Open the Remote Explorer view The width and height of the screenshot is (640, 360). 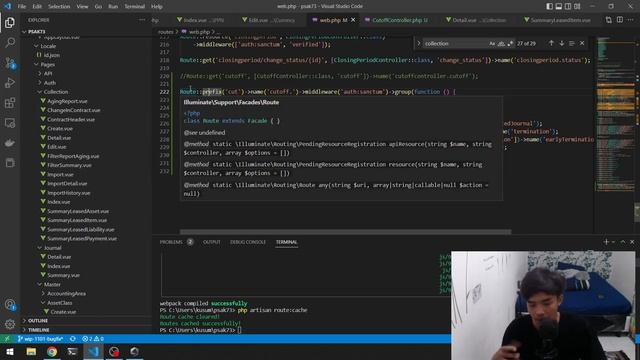[x=10, y=123]
